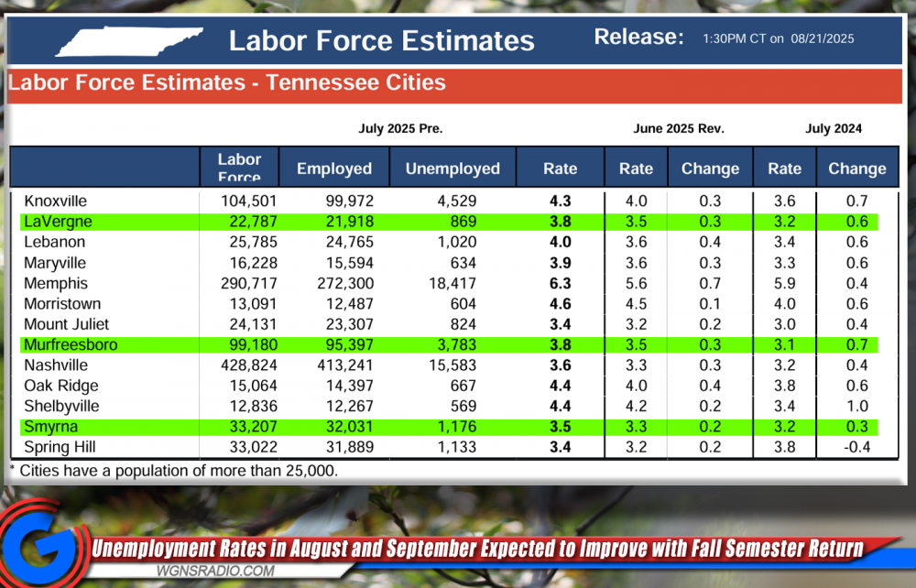
Task: Click the Employed column header
Action: click(x=334, y=169)
